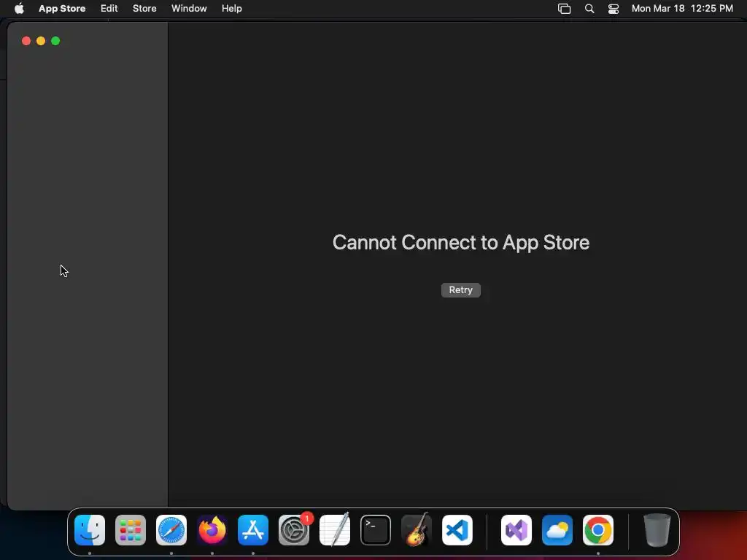Open the Help menu
The image size is (747, 560).
231,8
